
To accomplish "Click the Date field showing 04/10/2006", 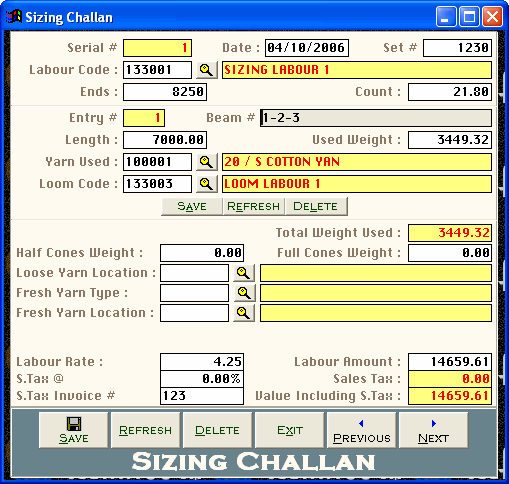I will pos(307,48).
